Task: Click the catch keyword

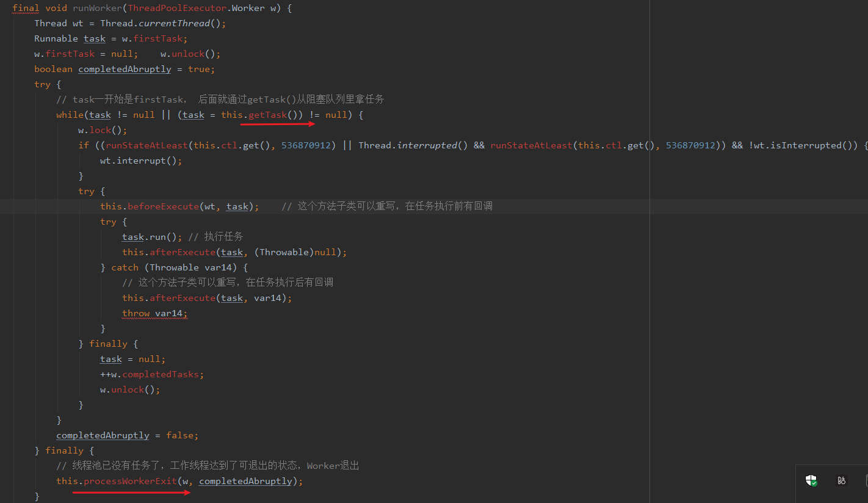Action: pyautogui.click(x=125, y=267)
